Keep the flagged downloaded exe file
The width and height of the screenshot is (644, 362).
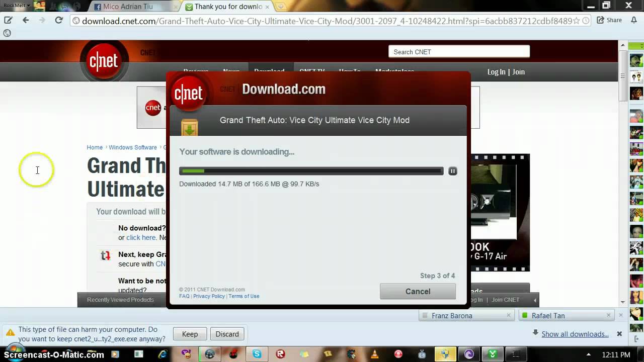coord(190,334)
